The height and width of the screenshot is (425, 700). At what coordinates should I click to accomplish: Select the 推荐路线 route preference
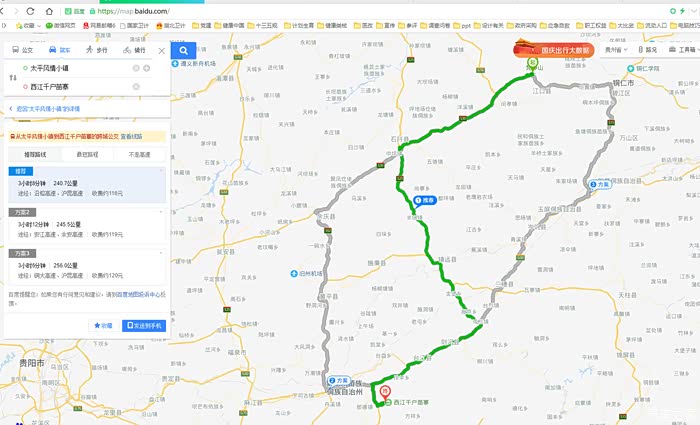[x=35, y=154]
